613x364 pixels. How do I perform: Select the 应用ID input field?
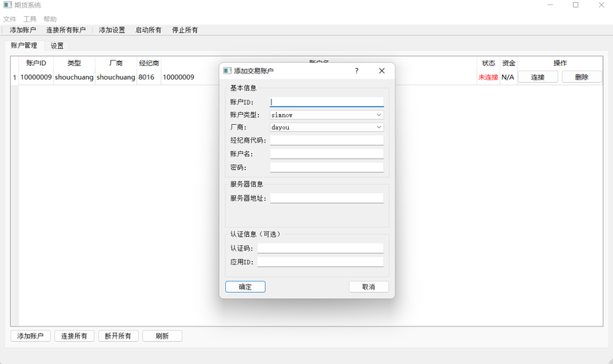point(320,262)
